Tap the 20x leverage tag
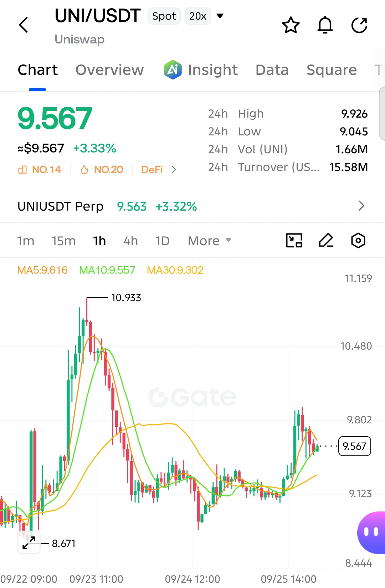Image resolution: width=385 pixels, height=588 pixels. pos(198,16)
